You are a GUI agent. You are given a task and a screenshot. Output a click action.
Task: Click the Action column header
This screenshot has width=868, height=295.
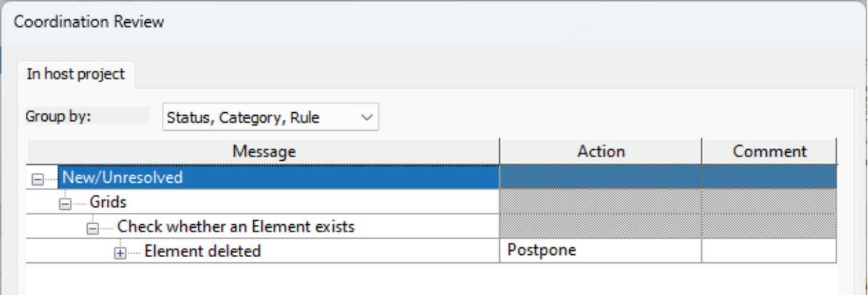click(601, 151)
